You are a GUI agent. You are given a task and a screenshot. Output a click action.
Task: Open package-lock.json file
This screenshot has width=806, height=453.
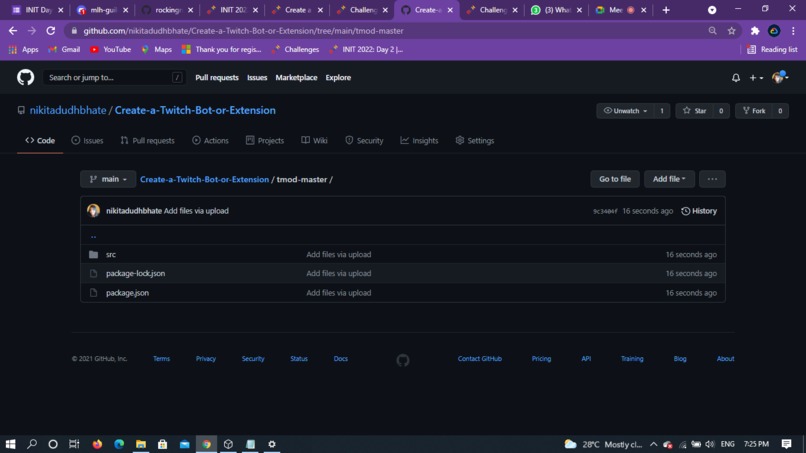point(135,274)
